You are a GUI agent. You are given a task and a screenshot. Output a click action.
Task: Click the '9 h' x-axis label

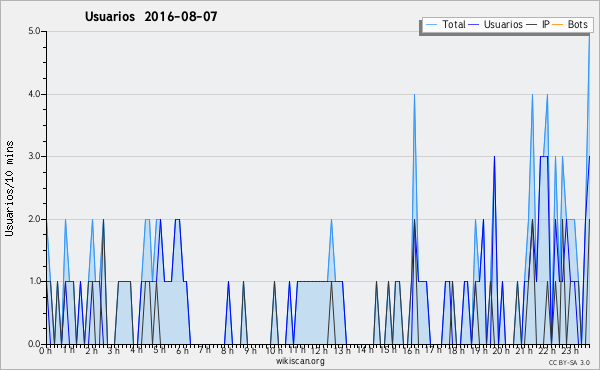click(250, 351)
